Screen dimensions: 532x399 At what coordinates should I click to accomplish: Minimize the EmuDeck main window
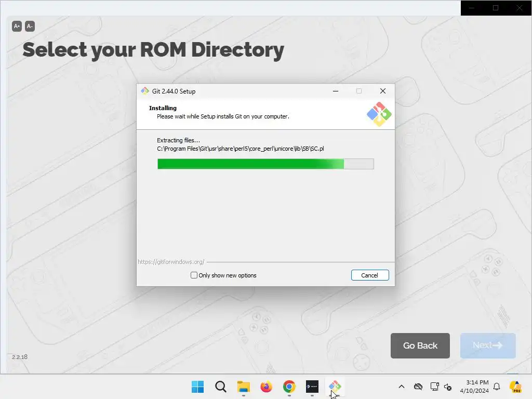point(472,8)
